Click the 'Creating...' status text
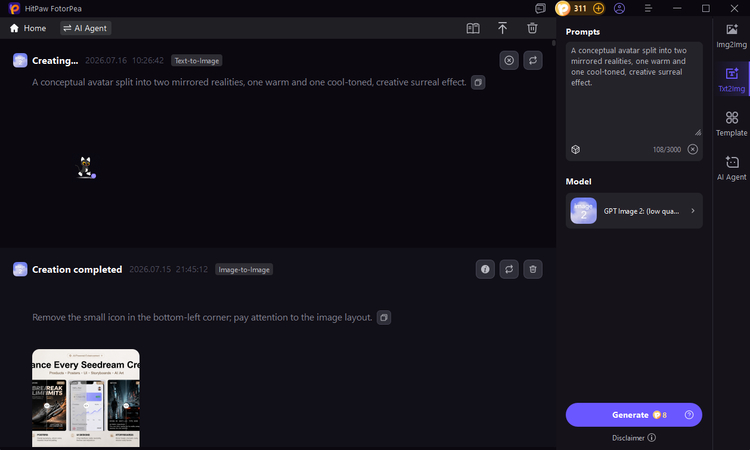 pos(55,61)
